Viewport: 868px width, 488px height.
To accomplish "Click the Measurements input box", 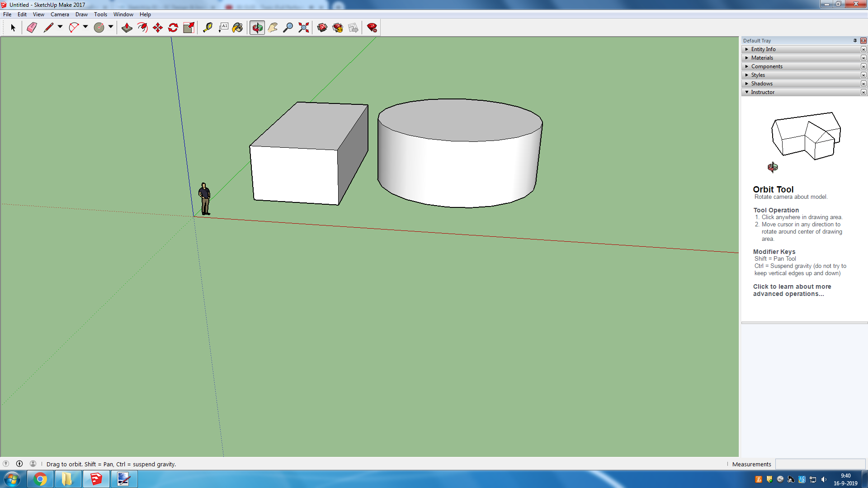I will (820, 464).
